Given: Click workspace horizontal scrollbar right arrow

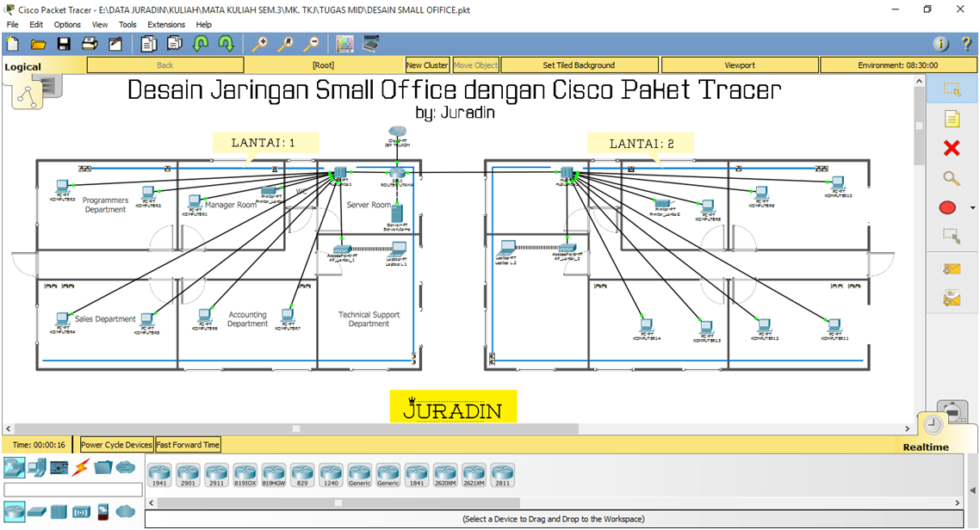Looking at the screenshot, I should (907, 428).
